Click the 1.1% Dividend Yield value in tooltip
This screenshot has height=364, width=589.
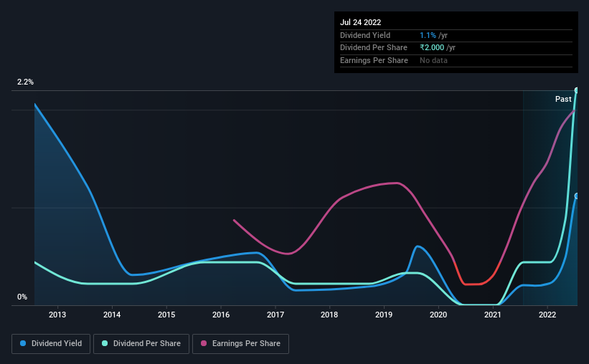coord(428,35)
